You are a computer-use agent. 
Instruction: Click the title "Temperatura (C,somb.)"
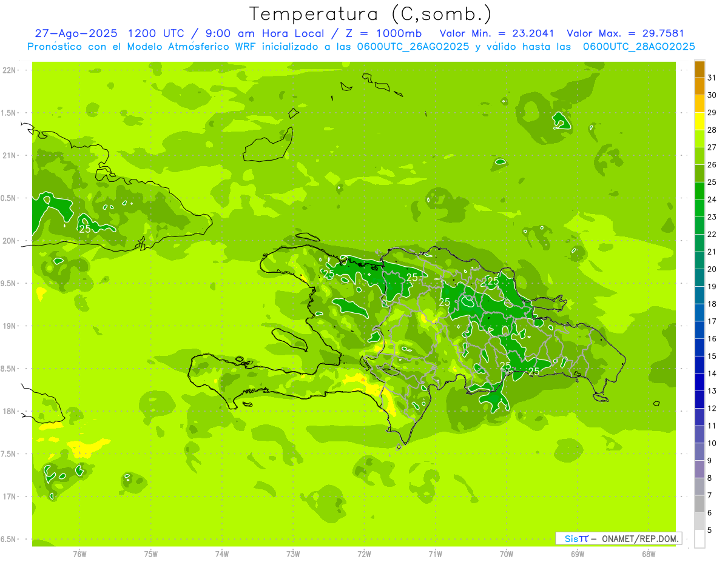tap(371, 14)
